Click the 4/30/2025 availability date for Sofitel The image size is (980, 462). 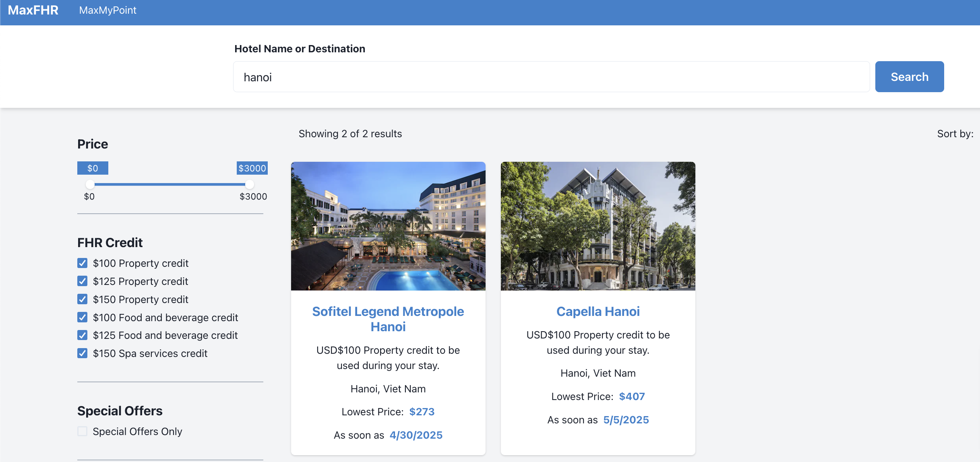(416, 435)
